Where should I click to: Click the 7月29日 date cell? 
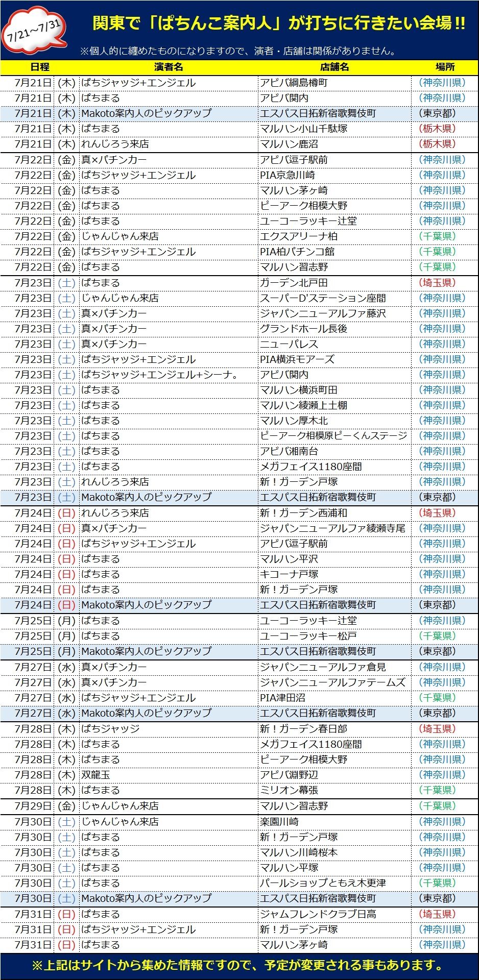[x=34, y=806]
